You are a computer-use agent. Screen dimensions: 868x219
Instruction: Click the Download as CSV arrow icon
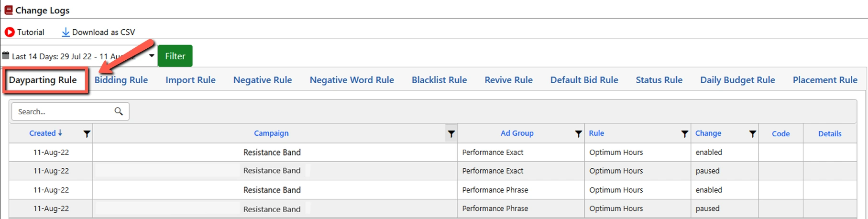[66, 32]
